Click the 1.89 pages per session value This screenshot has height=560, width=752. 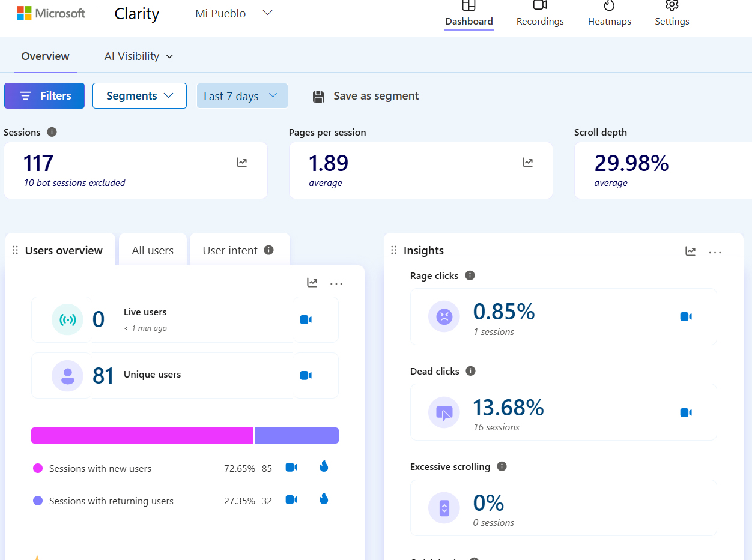[329, 163]
